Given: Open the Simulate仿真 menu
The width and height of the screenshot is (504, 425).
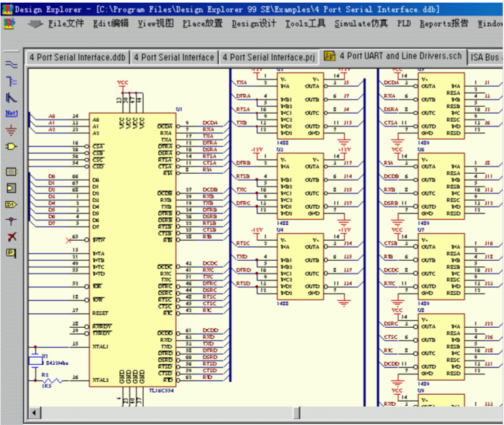Looking at the screenshot, I should pos(361,23).
